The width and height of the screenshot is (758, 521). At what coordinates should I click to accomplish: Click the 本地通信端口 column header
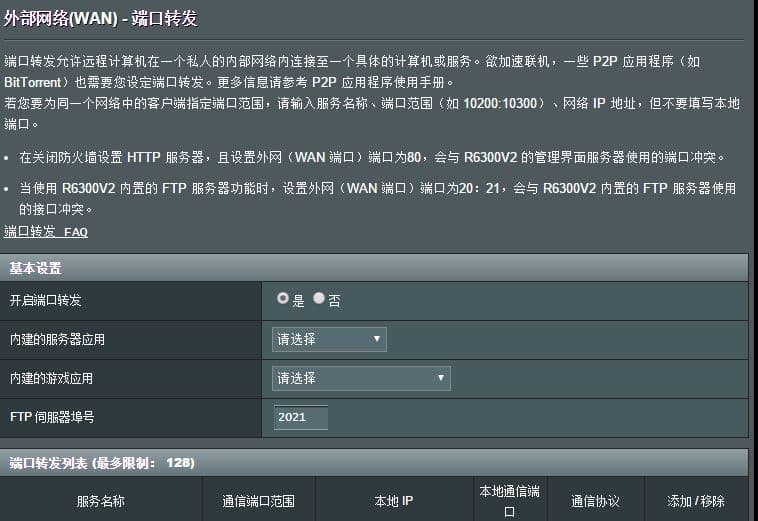click(509, 500)
